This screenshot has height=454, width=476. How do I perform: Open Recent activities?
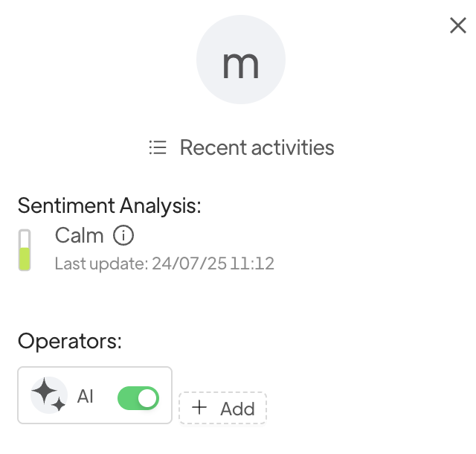point(257,147)
